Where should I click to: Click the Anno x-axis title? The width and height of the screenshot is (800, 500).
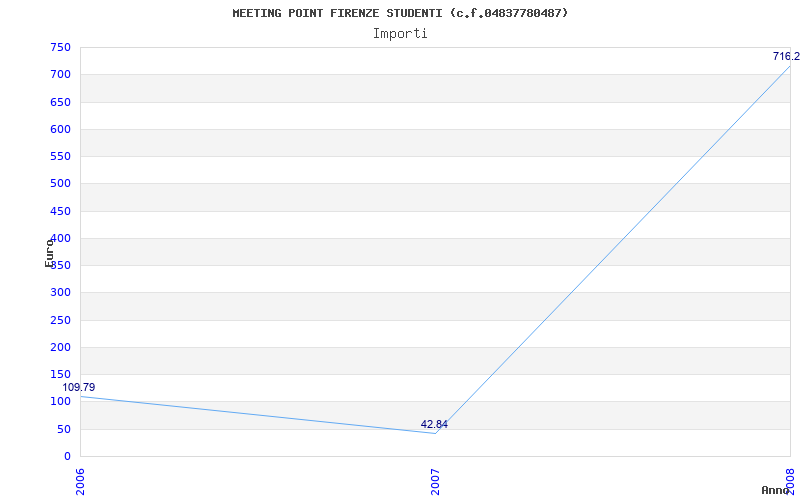coord(775,490)
